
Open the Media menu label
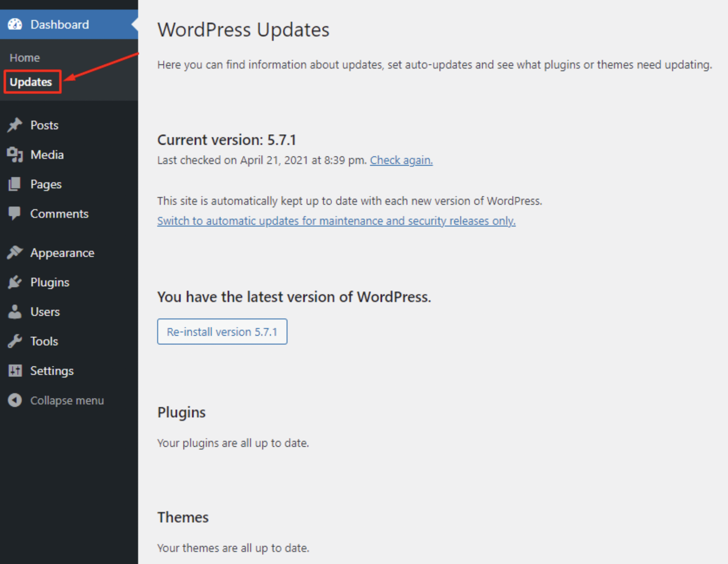click(x=47, y=155)
